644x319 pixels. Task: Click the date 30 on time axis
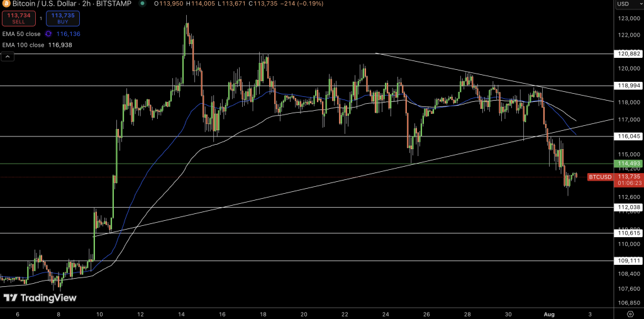pyautogui.click(x=508, y=314)
